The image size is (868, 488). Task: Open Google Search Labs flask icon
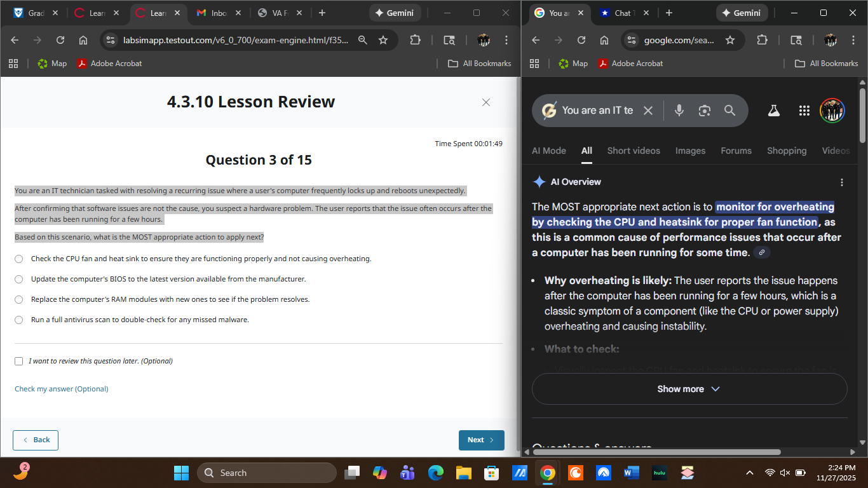tap(773, 111)
